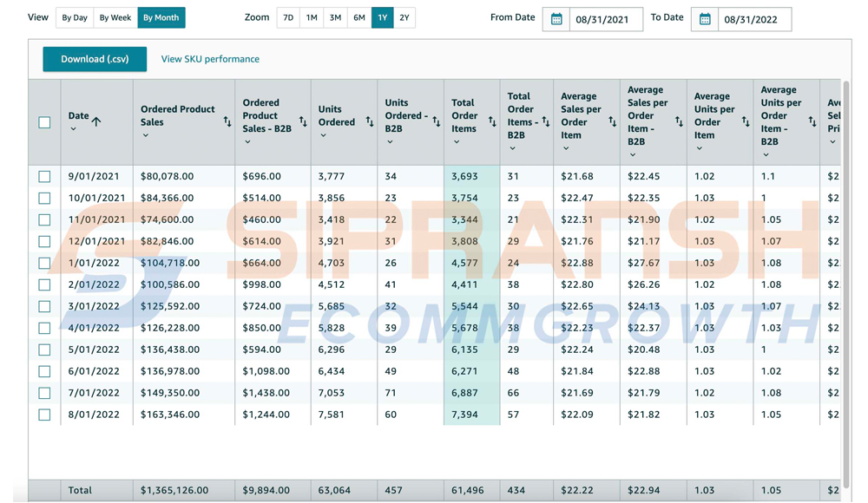Viewport: 868px width, 503px height.
Task: Expand the Date column chevron
Action: (73, 129)
